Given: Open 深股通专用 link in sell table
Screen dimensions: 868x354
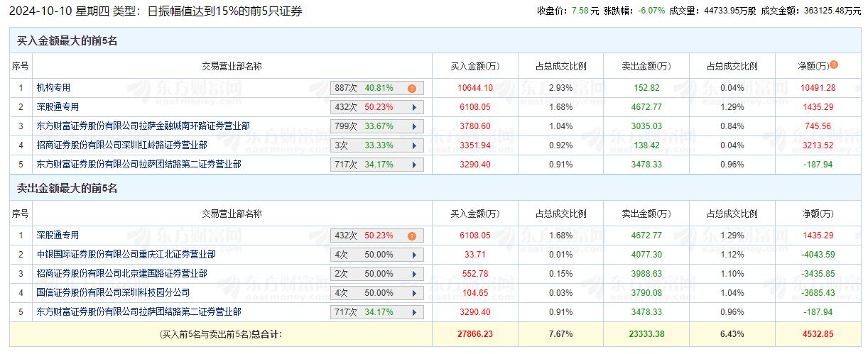Looking at the screenshot, I should 58,236.
